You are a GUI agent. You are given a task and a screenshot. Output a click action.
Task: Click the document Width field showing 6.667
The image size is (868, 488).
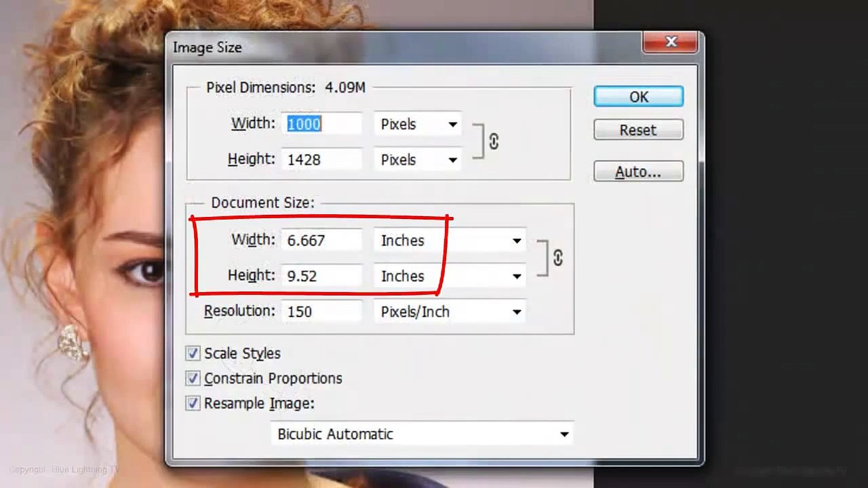(x=322, y=241)
